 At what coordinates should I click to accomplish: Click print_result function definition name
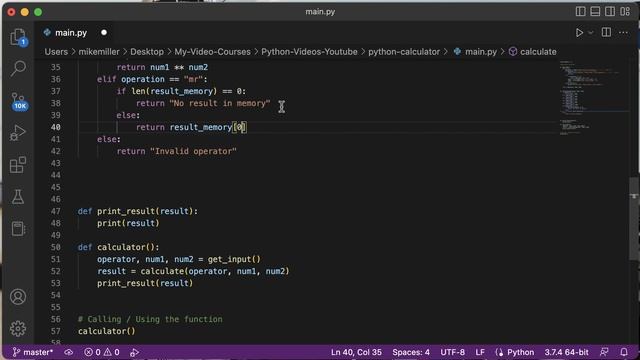pyautogui.click(x=126, y=211)
